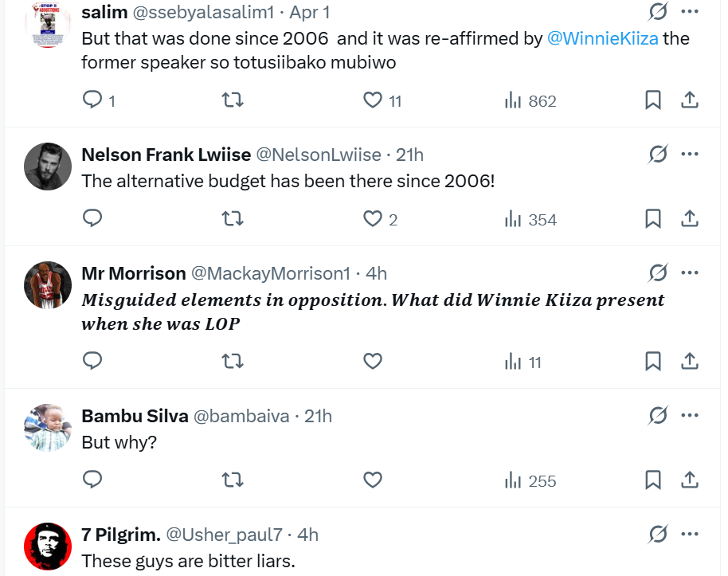
Task: Like salim's tweet
Action: point(373,100)
